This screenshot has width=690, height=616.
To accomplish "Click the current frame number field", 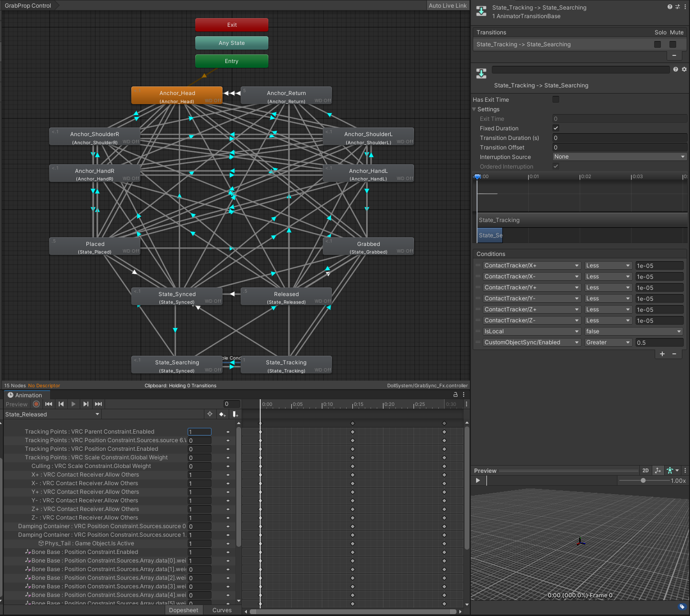I will coord(232,404).
